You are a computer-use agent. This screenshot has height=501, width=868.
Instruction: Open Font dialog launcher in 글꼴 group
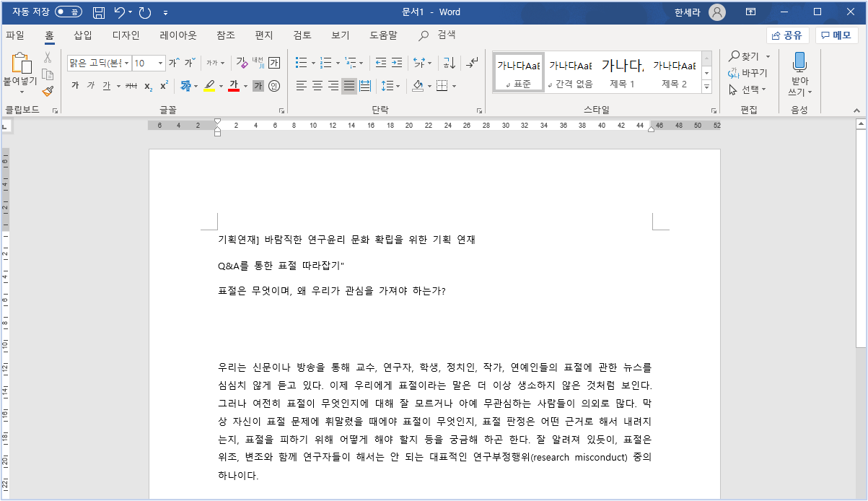pyautogui.click(x=281, y=110)
